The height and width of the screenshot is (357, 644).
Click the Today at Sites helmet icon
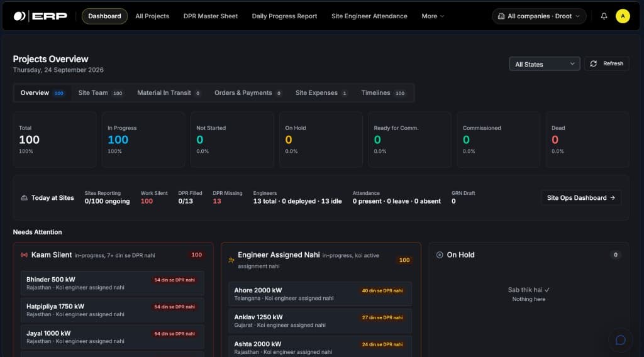pyautogui.click(x=25, y=198)
